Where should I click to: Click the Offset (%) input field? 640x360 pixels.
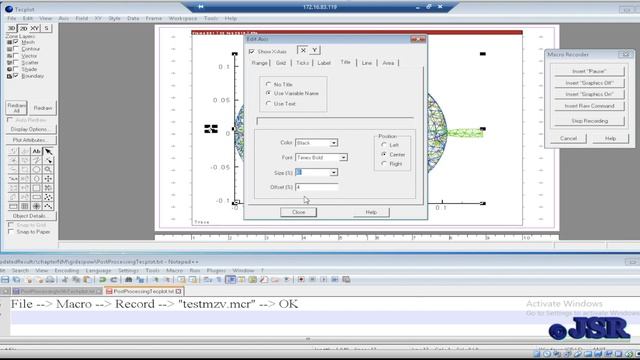tap(317, 187)
